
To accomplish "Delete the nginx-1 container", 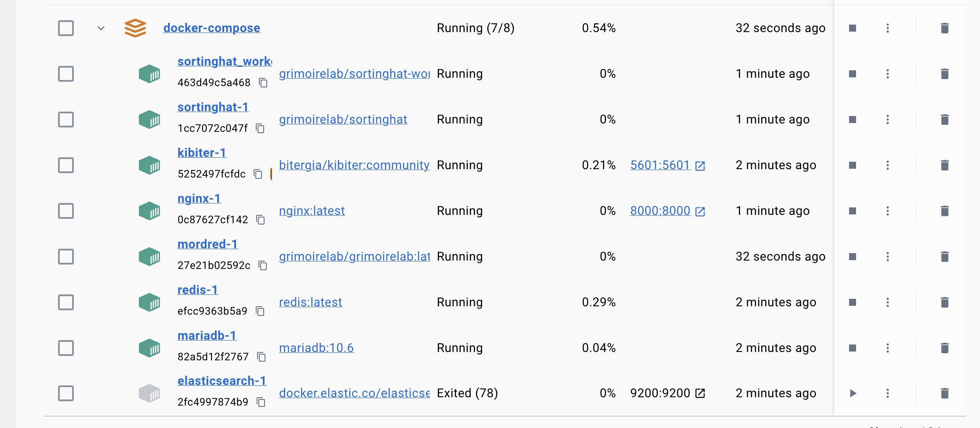I will 945,211.
